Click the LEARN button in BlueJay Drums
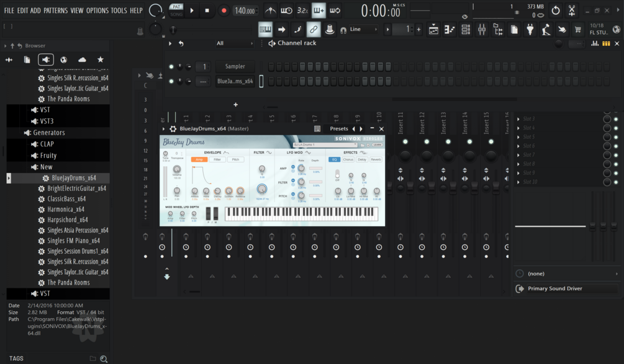 [x=378, y=145]
